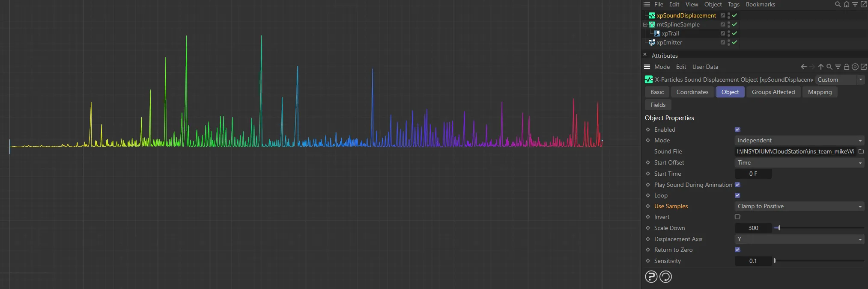This screenshot has width=868, height=289.
Task: Click the X-Particles Sound Displacement header icon
Action: [x=649, y=80]
